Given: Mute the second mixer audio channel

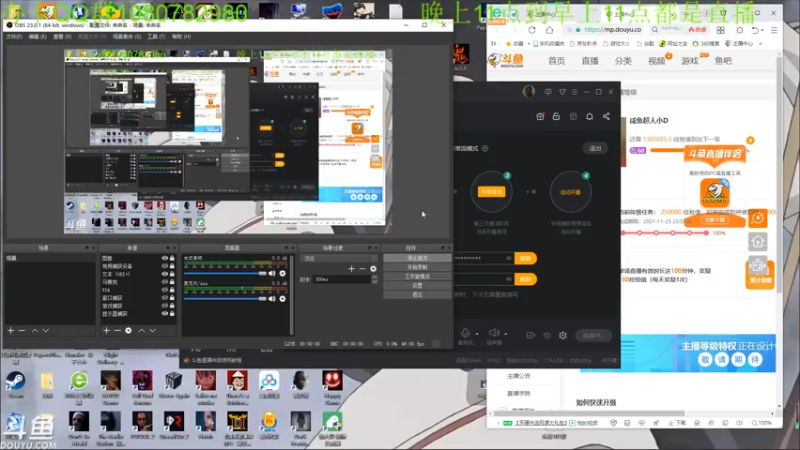Looking at the screenshot, I should coord(272,299).
